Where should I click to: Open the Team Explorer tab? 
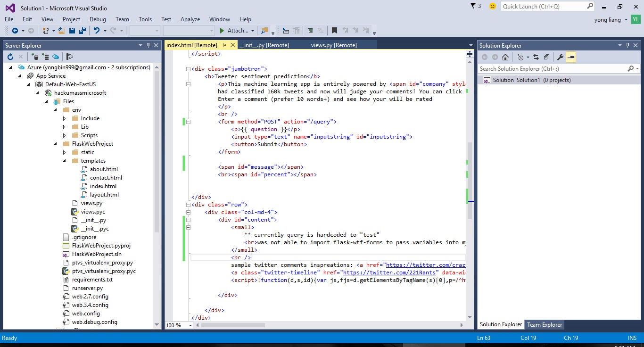(x=544, y=324)
